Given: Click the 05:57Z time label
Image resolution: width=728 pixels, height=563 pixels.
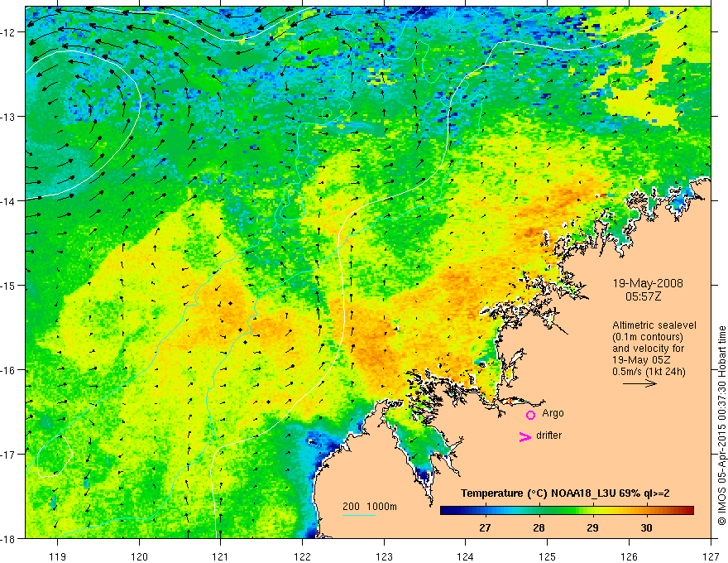Looking at the screenshot, I should click(643, 296).
